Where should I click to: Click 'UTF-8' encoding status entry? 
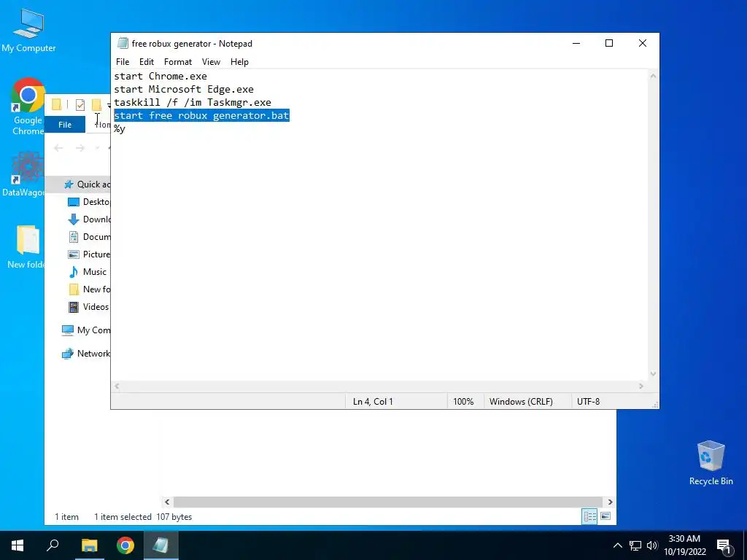589,402
